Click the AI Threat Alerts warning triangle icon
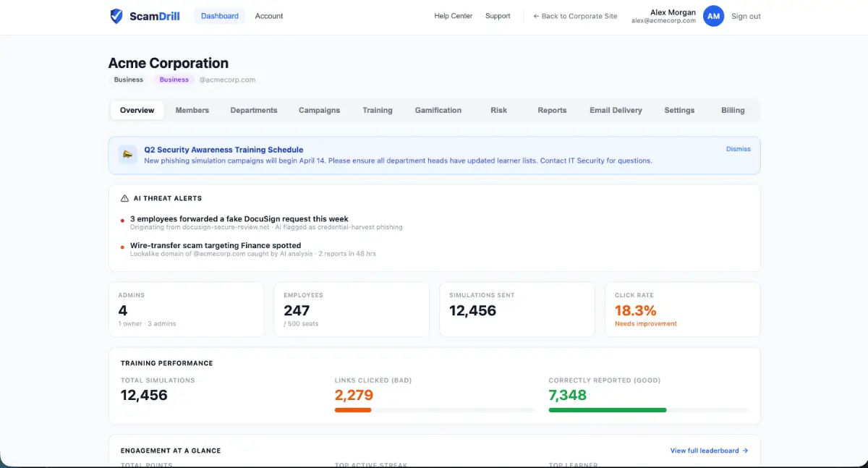The image size is (868, 468). tap(124, 198)
